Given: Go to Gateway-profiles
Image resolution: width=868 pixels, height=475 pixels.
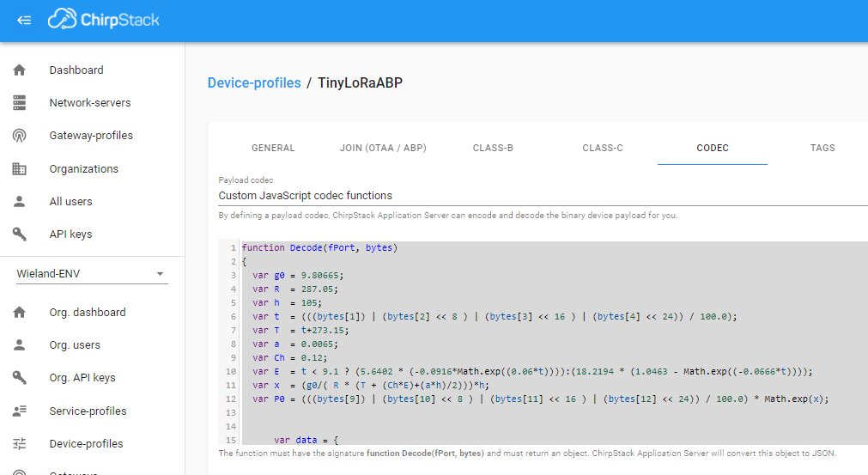Looking at the screenshot, I should pyautogui.click(x=91, y=136).
